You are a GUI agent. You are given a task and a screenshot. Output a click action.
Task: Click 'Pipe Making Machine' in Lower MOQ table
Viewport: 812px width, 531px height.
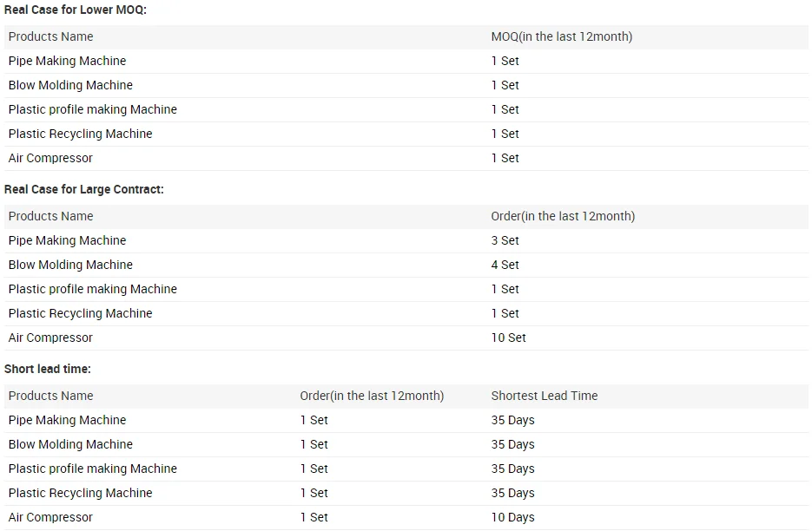pos(67,61)
